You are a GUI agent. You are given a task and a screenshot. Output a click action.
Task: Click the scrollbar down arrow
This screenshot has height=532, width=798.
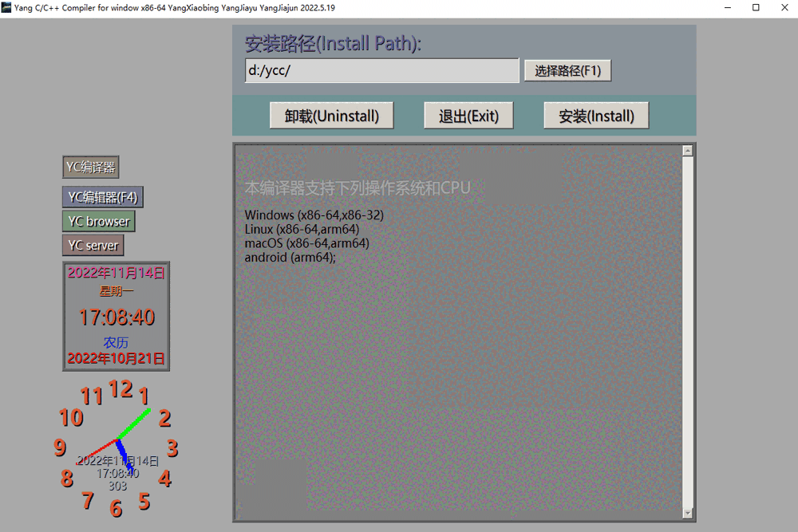tap(688, 513)
